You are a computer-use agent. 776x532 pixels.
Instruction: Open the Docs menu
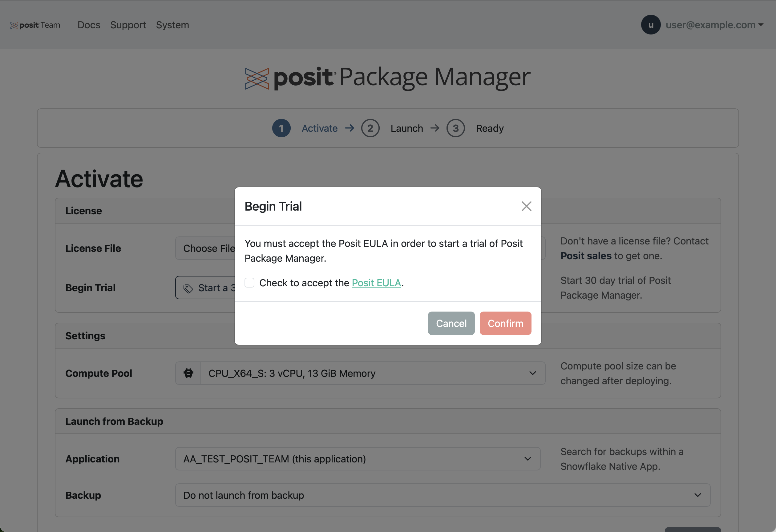tap(88, 25)
